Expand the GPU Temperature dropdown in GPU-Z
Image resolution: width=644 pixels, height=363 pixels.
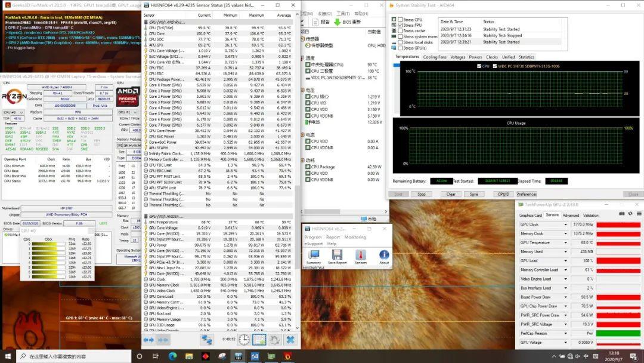pyautogui.click(x=566, y=243)
